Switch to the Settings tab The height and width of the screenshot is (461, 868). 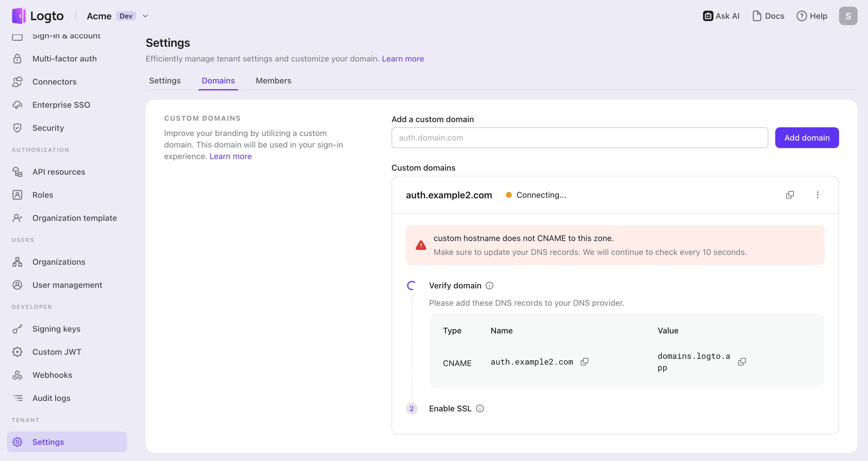click(x=165, y=81)
